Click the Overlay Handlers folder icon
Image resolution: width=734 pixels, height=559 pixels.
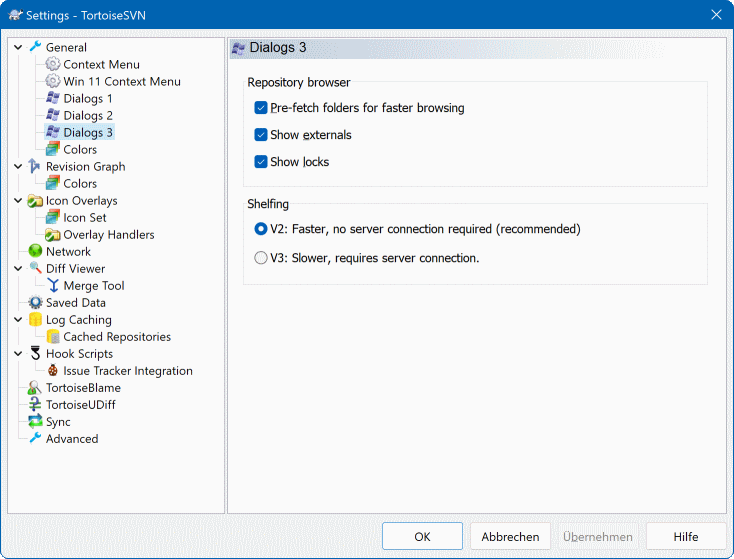[53, 235]
